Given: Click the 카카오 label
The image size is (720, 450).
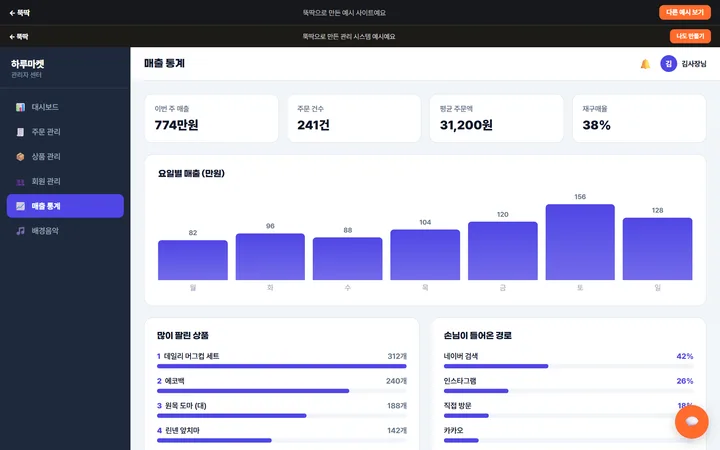Looking at the screenshot, I should coord(454,431).
